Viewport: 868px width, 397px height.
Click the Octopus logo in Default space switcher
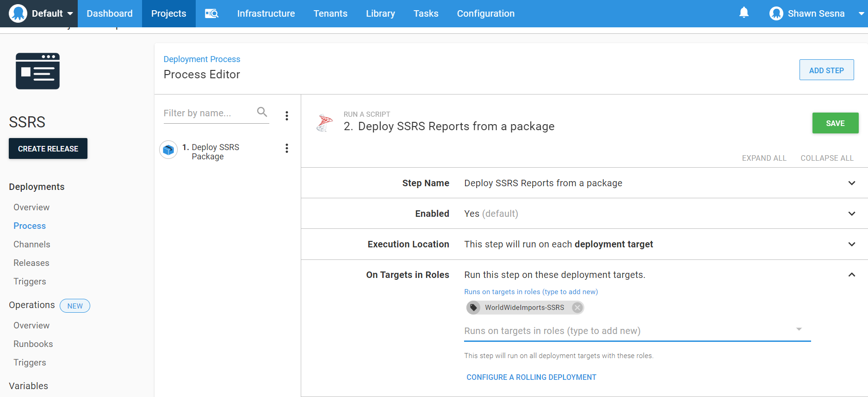click(18, 13)
